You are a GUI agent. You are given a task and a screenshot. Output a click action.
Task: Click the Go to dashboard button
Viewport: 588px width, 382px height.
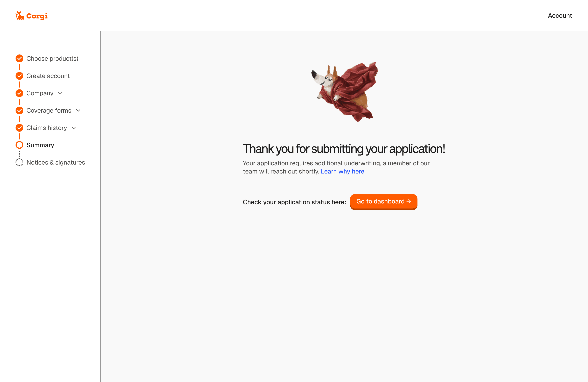tap(384, 202)
